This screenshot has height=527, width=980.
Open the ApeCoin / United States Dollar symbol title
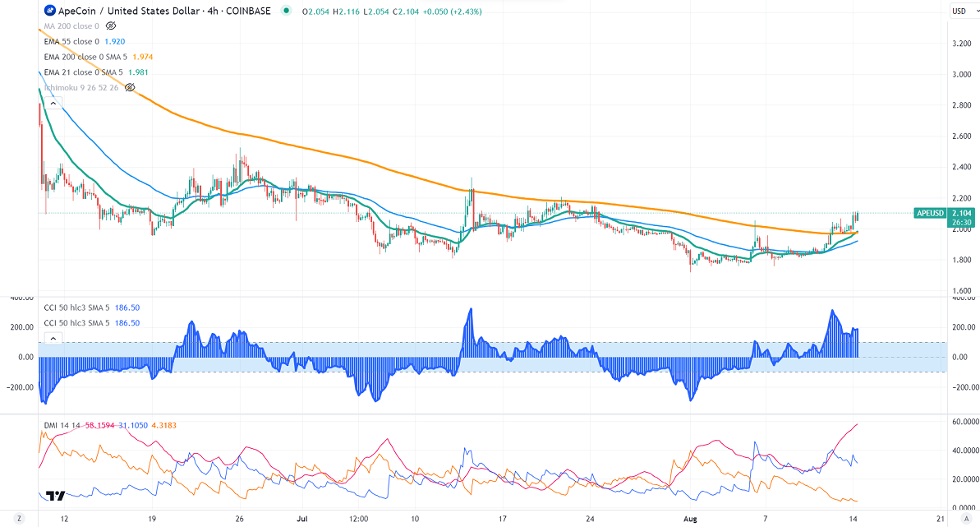click(x=164, y=11)
